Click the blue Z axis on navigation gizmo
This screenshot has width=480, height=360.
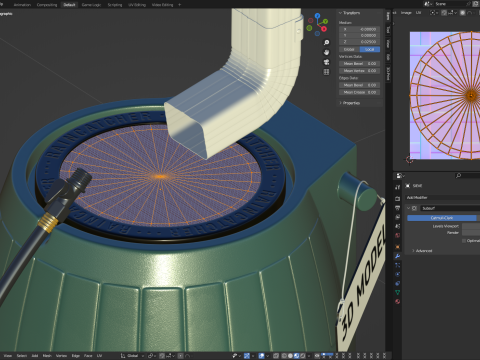pyautogui.click(x=317, y=16)
